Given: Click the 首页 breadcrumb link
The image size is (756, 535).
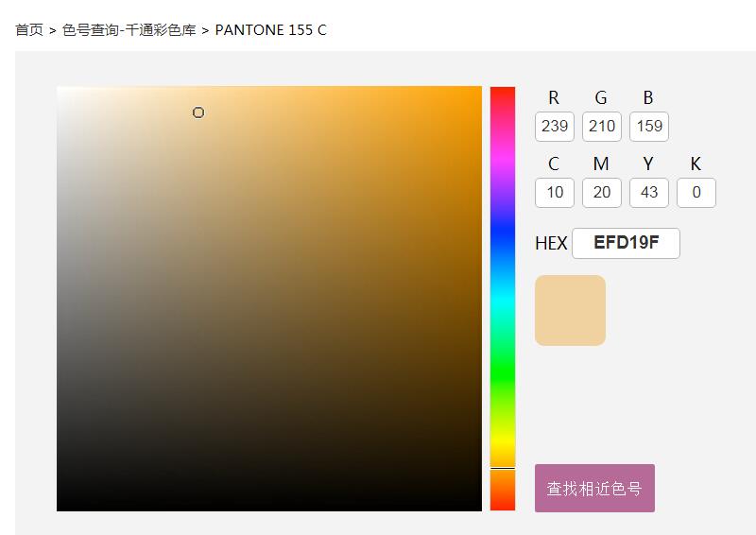Looking at the screenshot, I should click(x=29, y=30).
